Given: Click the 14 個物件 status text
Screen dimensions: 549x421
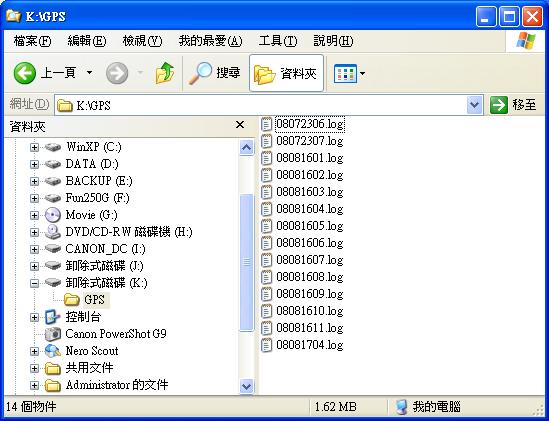Looking at the screenshot, I should [x=31, y=407].
